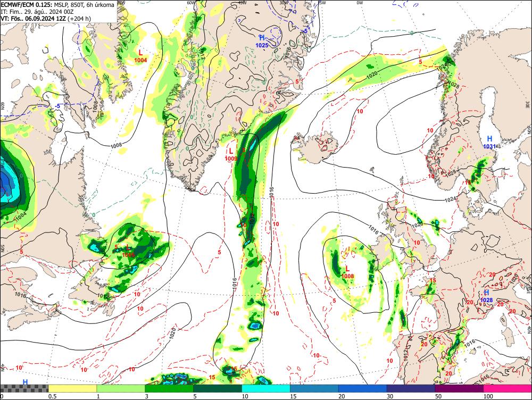Click the header line 'ECMWF/ECM 0.125: MSLP, 850T, 6h úrkoma'
The image size is (532, 400).
pos(57,5)
